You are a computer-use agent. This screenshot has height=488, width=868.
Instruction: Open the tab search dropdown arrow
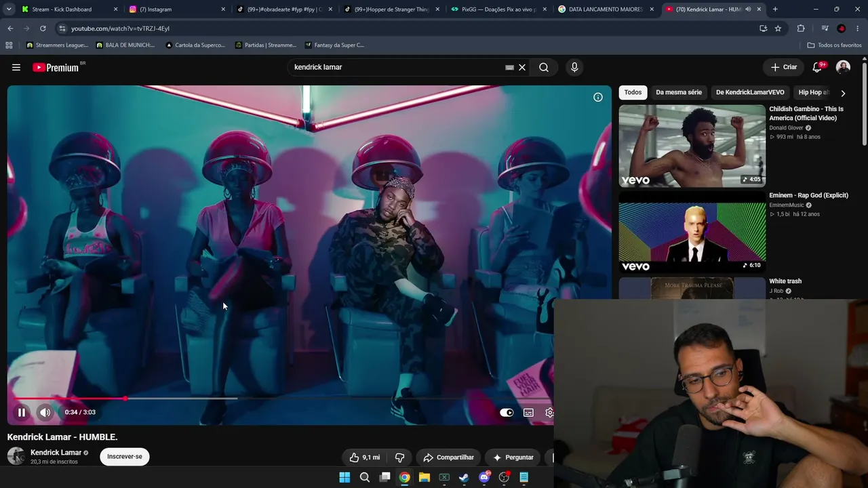coord(9,9)
